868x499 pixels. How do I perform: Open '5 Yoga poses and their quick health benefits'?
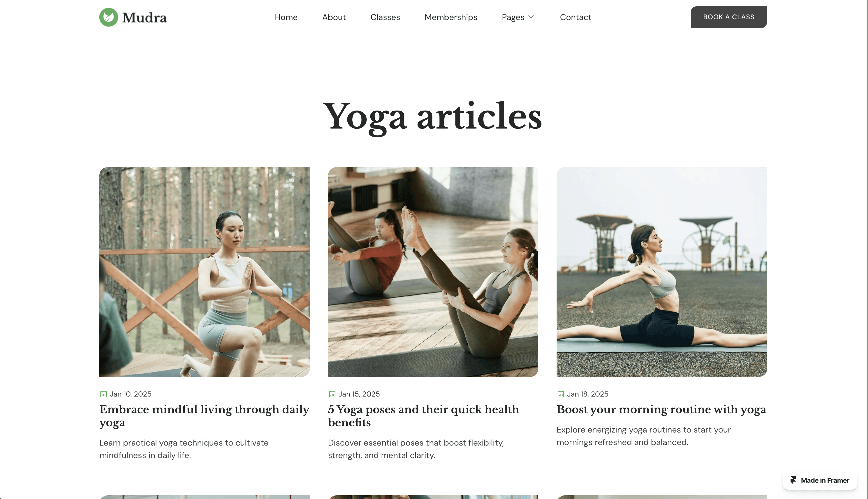(x=423, y=416)
